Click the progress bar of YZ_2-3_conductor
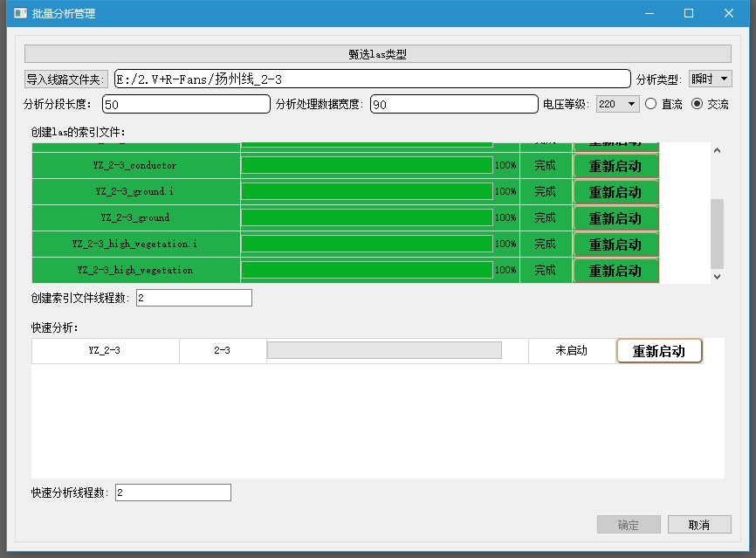The image size is (756, 558). pyautogui.click(x=367, y=165)
